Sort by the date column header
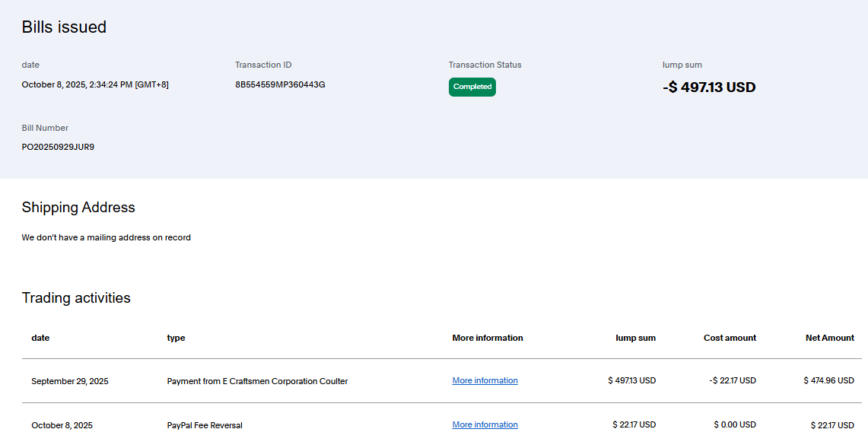Screen dimensions: 868x445 pos(40,338)
